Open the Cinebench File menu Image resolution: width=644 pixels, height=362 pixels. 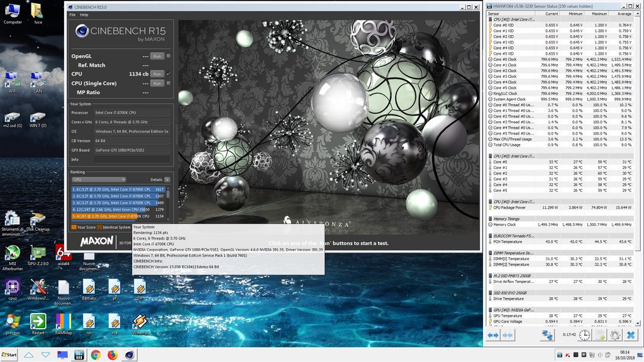[x=72, y=15]
